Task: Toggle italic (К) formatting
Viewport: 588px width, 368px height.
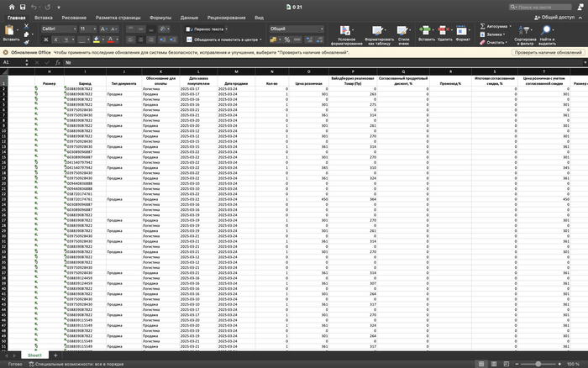Action: pos(55,39)
